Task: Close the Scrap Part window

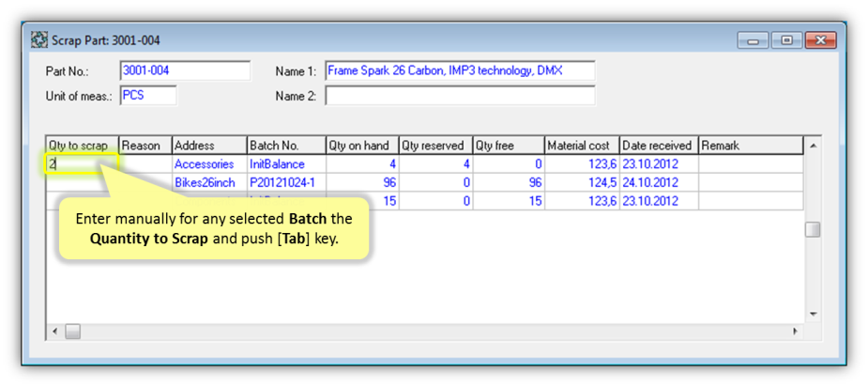Action: [x=820, y=40]
